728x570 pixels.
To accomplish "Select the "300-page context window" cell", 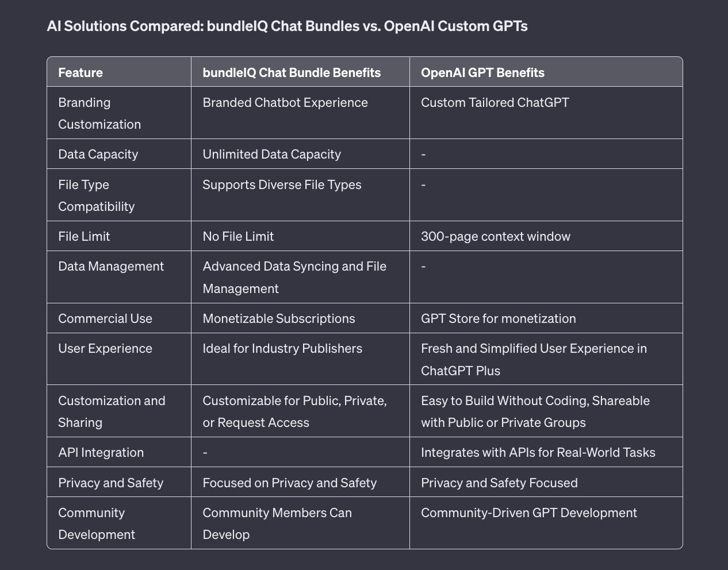I will [495, 237].
